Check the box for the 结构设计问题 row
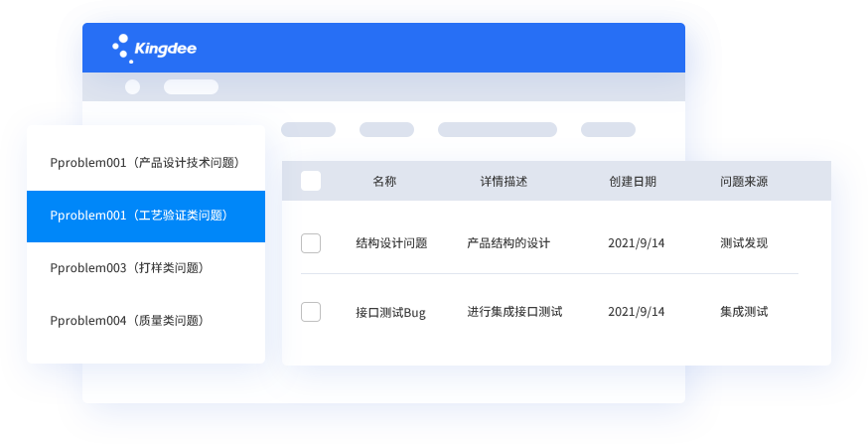 (311, 243)
